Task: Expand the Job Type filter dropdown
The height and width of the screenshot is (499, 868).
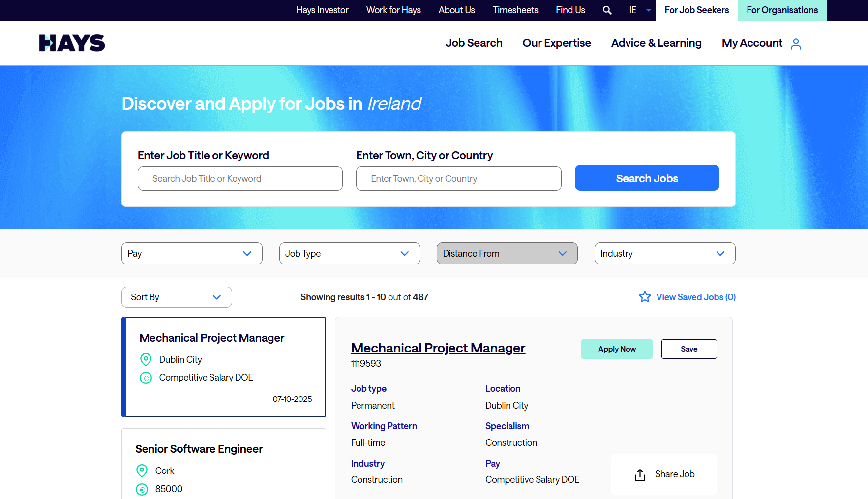Action: (x=350, y=253)
